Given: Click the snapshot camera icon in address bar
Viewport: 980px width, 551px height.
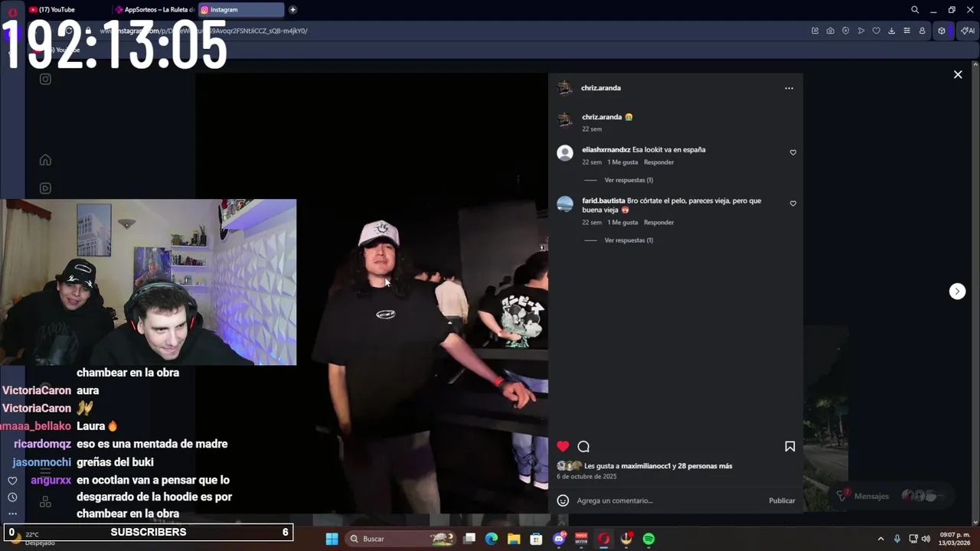Looking at the screenshot, I should click(830, 31).
